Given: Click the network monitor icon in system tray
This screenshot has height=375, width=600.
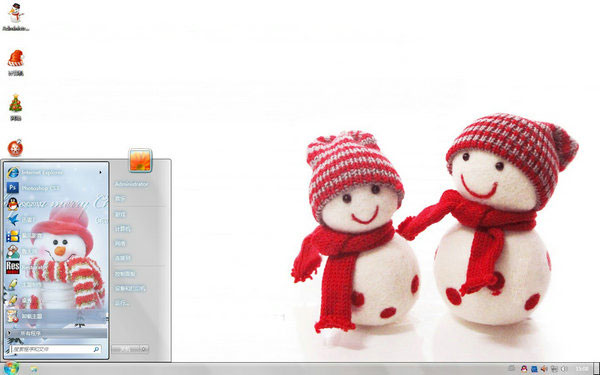Looking at the screenshot, I should click(x=554, y=369).
